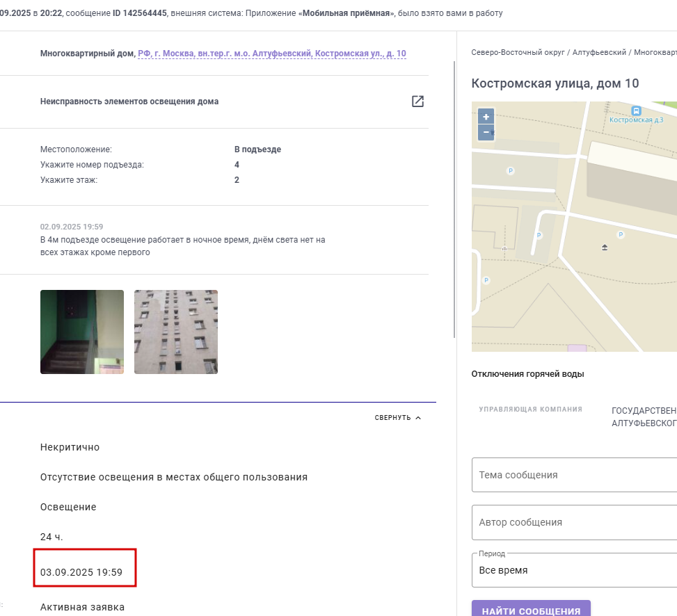Collapse details with СВЕРНУТЬ

pos(398,418)
